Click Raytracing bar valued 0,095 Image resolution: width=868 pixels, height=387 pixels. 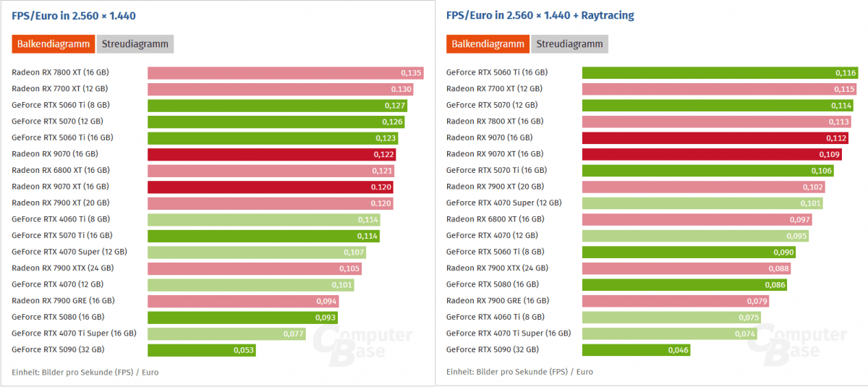[x=695, y=236]
